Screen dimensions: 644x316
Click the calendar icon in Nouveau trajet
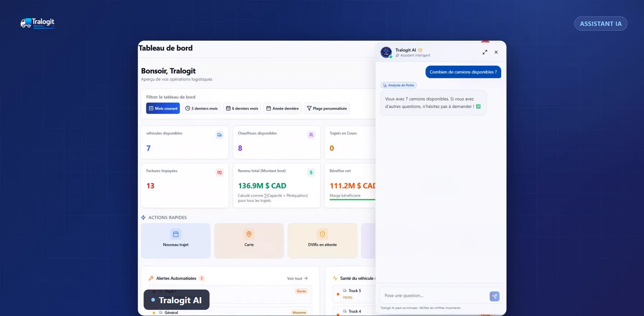(x=176, y=234)
